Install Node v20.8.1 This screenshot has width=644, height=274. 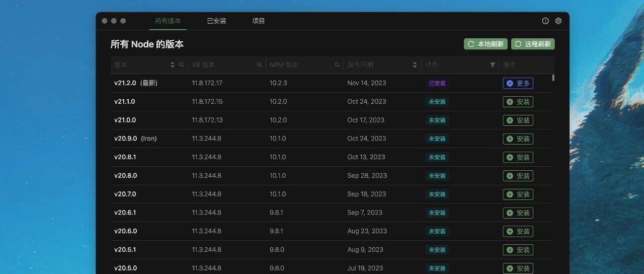[518, 157]
